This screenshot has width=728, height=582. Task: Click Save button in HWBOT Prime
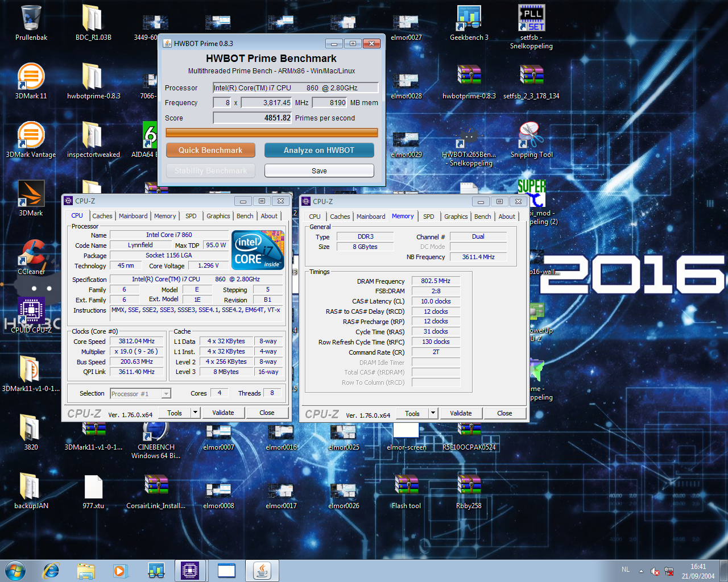(x=319, y=171)
